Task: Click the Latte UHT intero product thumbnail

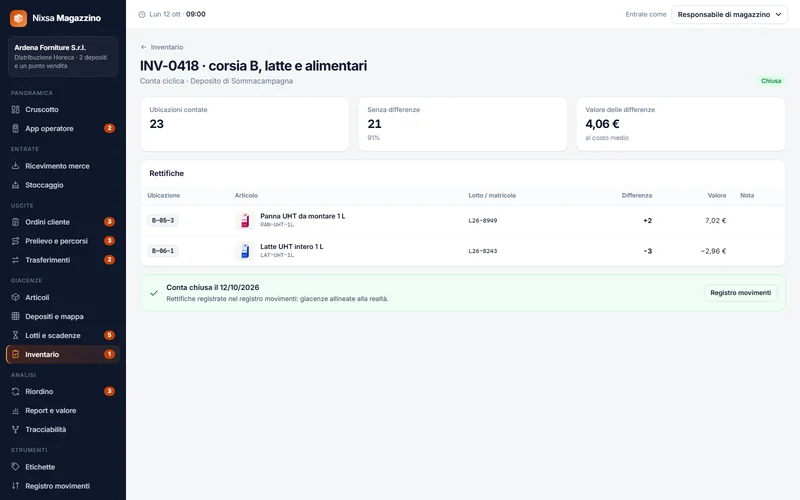Action: point(245,251)
